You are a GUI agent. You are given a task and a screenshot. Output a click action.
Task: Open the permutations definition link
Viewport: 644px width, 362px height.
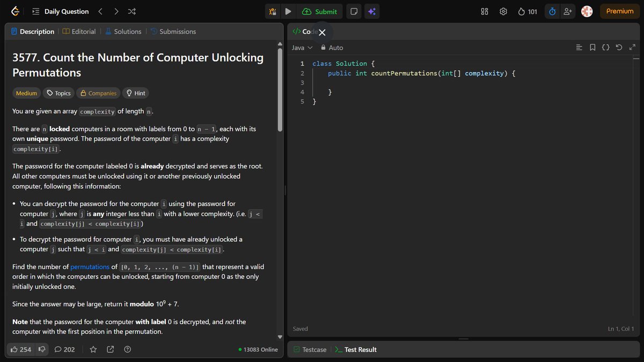click(x=90, y=267)
